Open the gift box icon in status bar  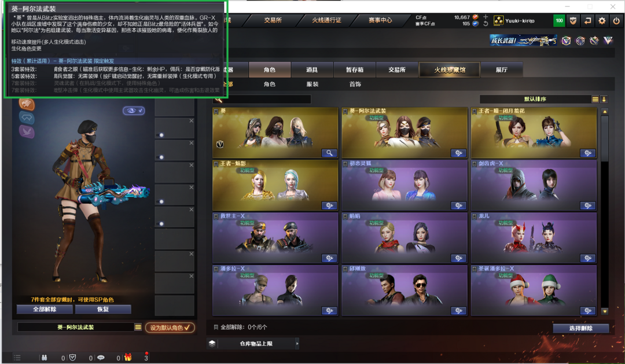[128, 358]
